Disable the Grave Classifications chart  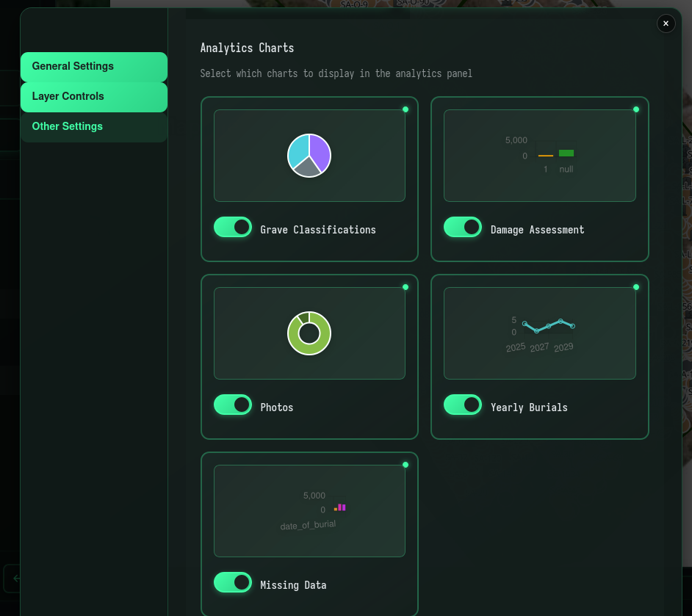click(x=232, y=227)
